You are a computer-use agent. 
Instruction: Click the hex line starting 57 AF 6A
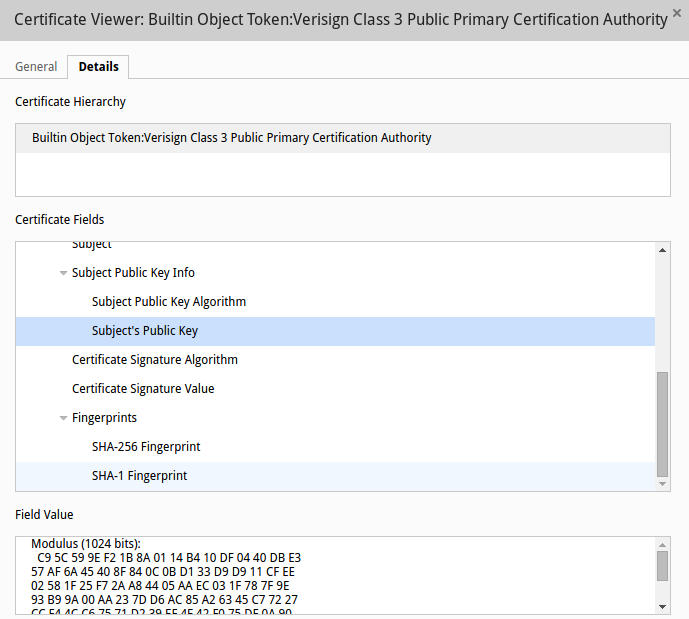(x=163, y=572)
